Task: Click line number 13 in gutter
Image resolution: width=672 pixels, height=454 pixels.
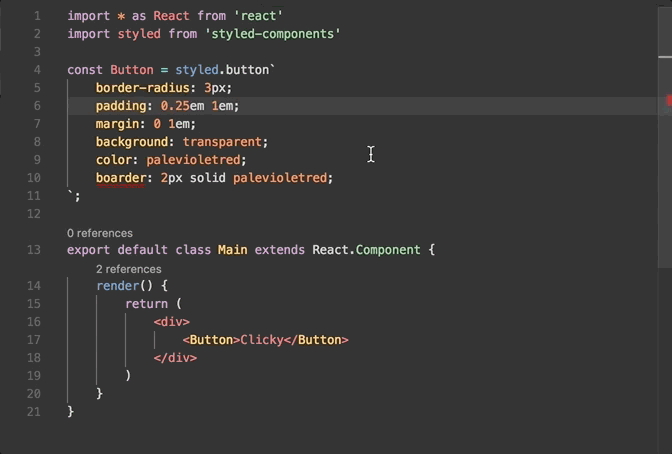Action: click(34, 250)
